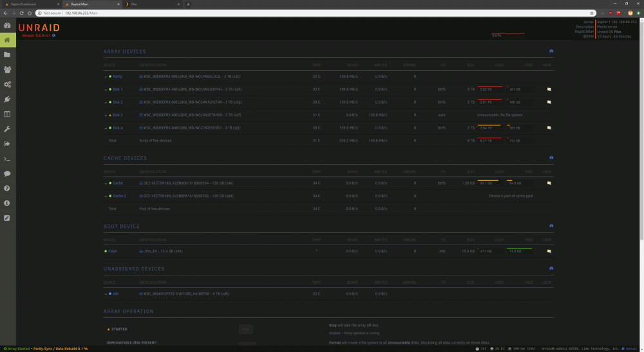644x352 pixels.
Task: Open the Dashboard gauge icon in sidebar
Action: pos(7,25)
